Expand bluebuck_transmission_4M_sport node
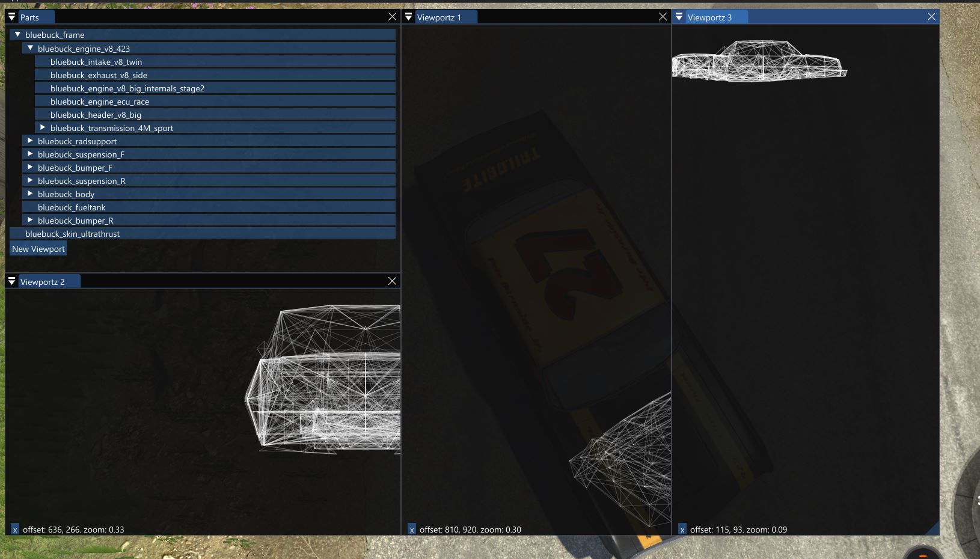The width and height of the screenshot is (980, 559). click(x=43, y=127)
